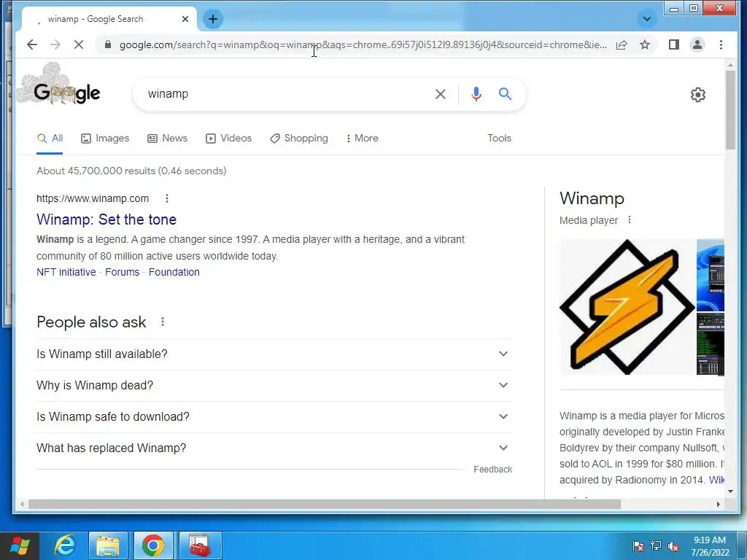
Task: Open the More search categories menu
Action: pyautogui.click(x=363, y=139)
